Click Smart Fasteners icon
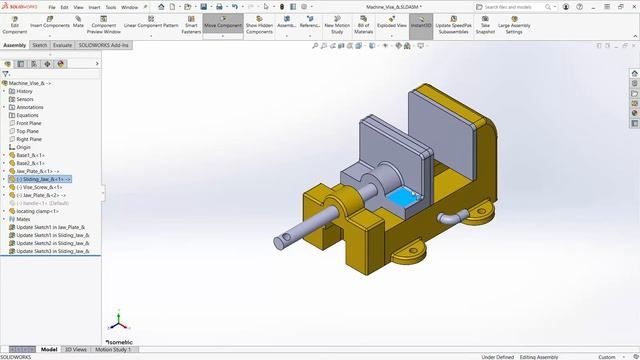This screenshot has width=640, height=360. coord(191,25)
